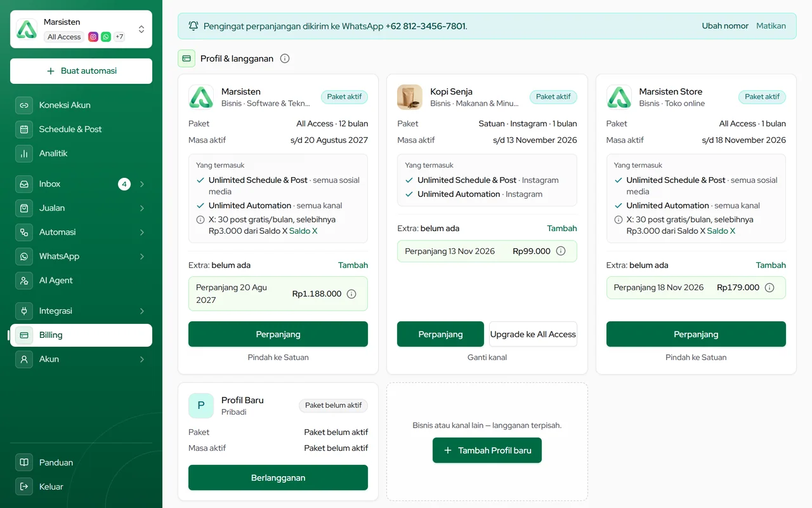This screenshot has width=812, height=508.
Task: Click the Keluar logout icon
Action: (24, 486)
